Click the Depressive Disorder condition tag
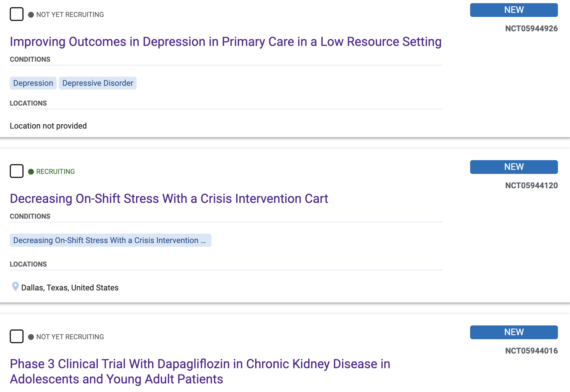 click(x=98, y=83)
